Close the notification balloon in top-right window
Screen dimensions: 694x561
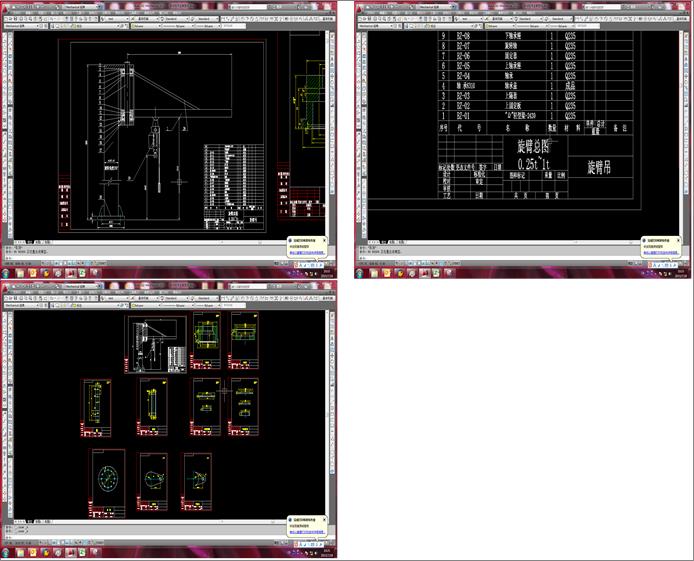[x=679, y=240]
